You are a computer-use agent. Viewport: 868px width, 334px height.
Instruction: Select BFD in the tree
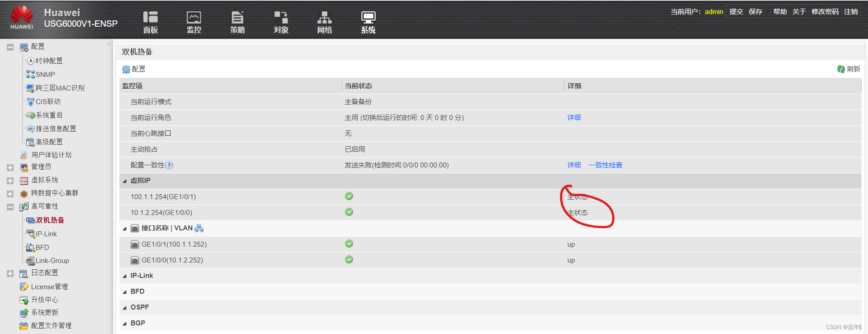[x=42, y=248]
